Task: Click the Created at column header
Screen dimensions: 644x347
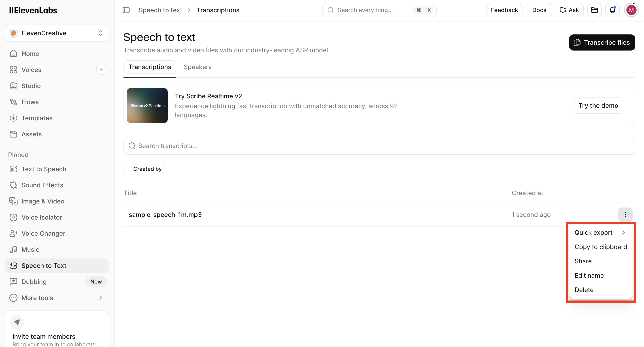Action: (527, 193)
